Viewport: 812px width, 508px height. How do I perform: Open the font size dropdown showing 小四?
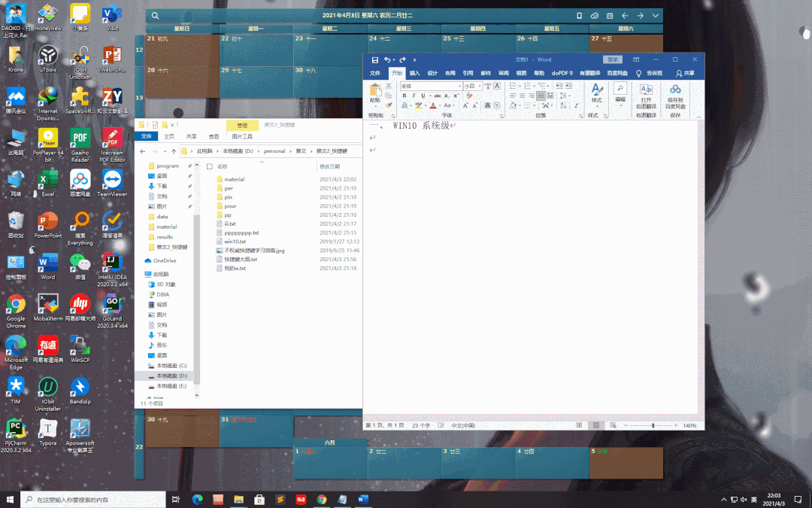[480, 86]
